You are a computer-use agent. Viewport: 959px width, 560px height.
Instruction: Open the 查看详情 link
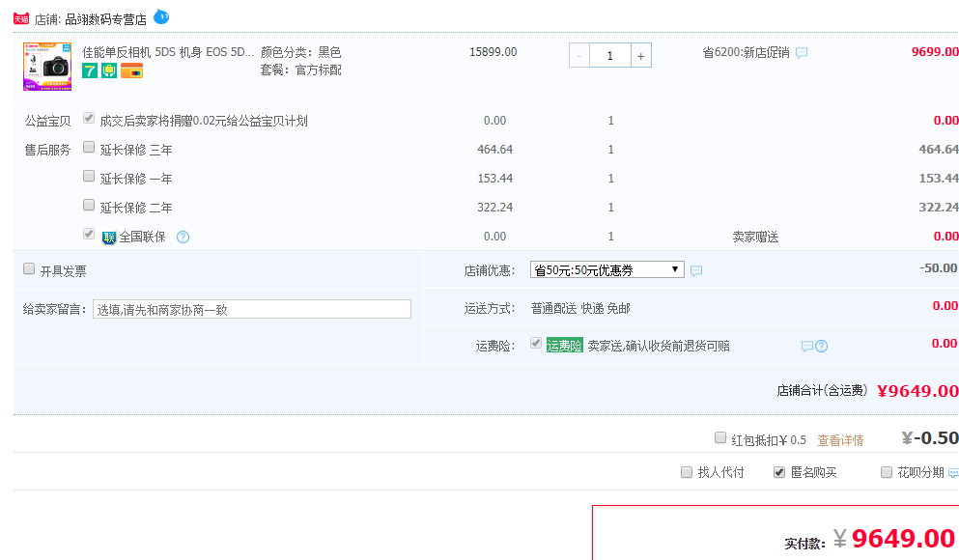(x=840, y=440)
